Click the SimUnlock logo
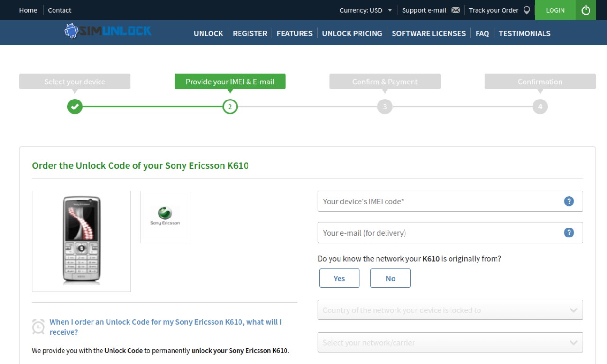This screenshot has width=607, height=364. tap(108, 31)
